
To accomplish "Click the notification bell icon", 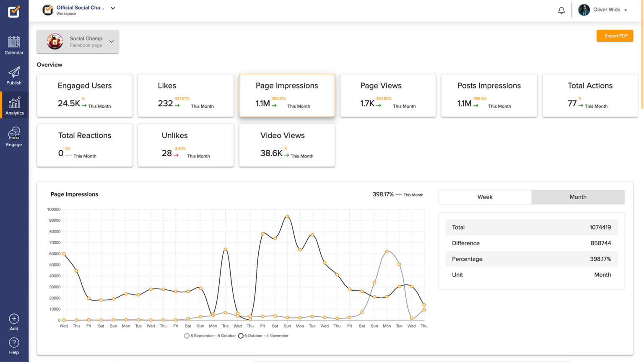I will point(561,10).
